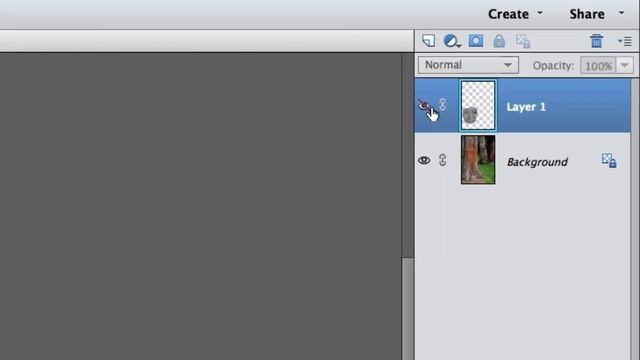Select the Background layer thumbnail
The height and width of the screenshot is (360, 640).
[478, 160]
